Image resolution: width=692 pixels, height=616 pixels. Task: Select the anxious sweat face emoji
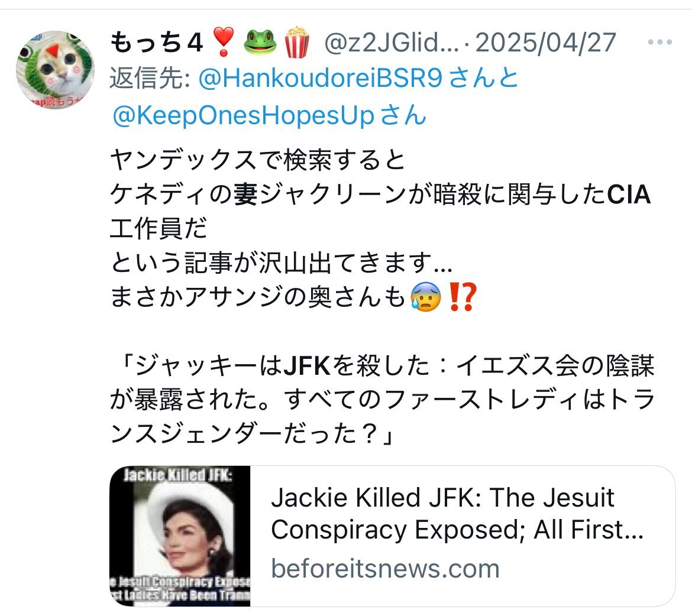[x=425, y=297]
